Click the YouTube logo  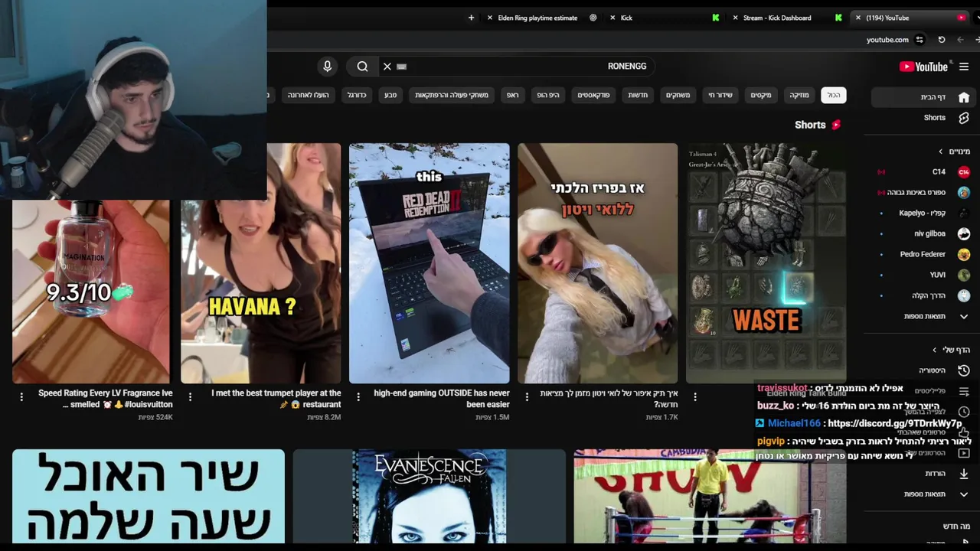pyautogui.click(x=923, y=67)
